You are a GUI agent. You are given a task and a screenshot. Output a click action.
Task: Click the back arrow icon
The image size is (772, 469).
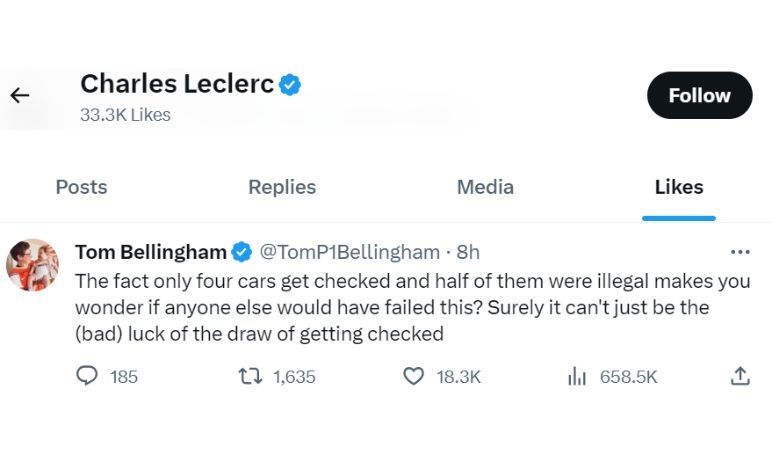pyautogui.click(x=20, y=96)
